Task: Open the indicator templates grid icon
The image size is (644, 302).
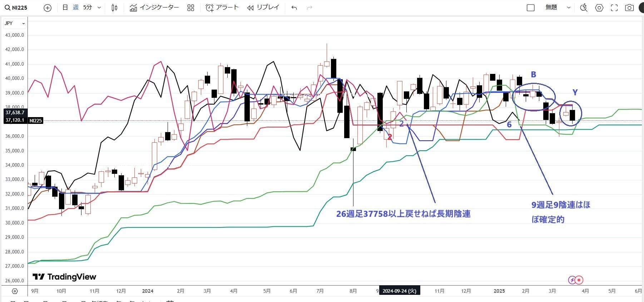Action: [x=190, y=8]
